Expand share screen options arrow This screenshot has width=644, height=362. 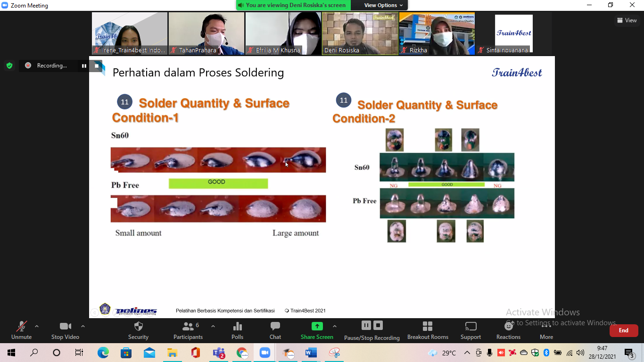pyautogui.click(x=335, y=326)
